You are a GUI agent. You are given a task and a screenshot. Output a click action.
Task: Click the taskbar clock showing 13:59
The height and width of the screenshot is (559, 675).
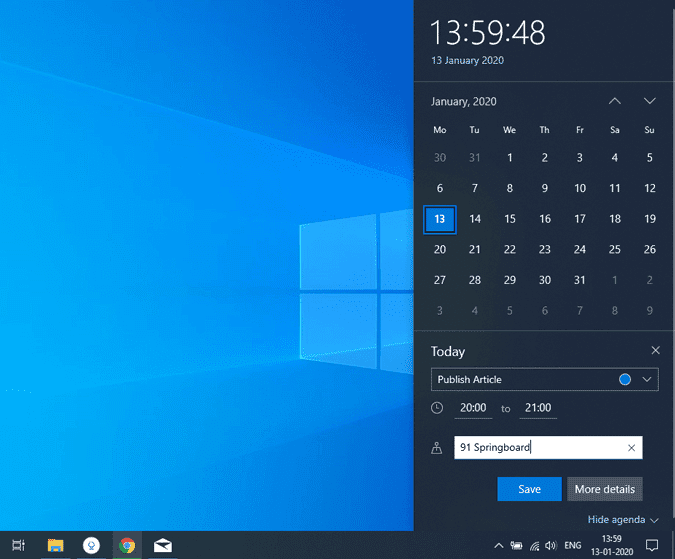[x=612, y=545]
